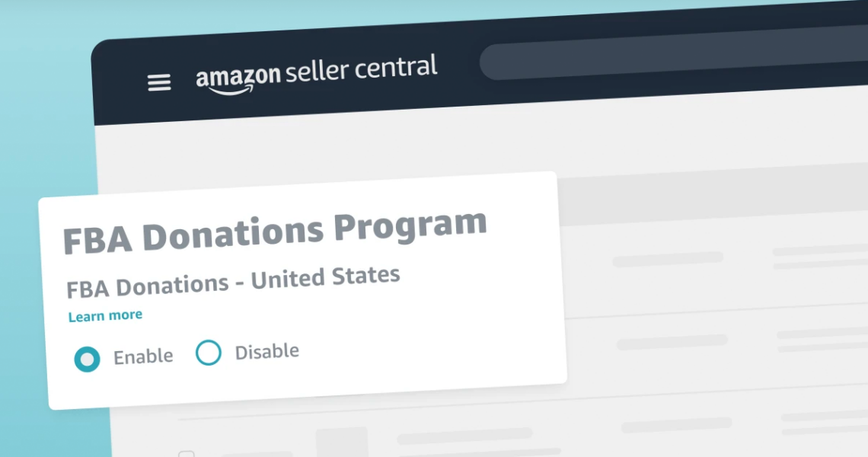Open the hamburger navigation menu
This screenshot has width=868, height=457.
(159, 82)
